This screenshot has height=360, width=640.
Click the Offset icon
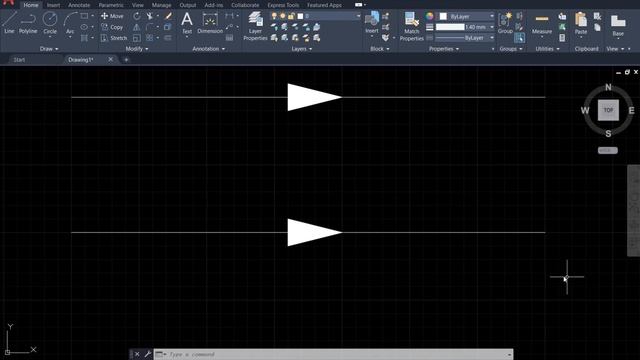click(x=168, y=38)
